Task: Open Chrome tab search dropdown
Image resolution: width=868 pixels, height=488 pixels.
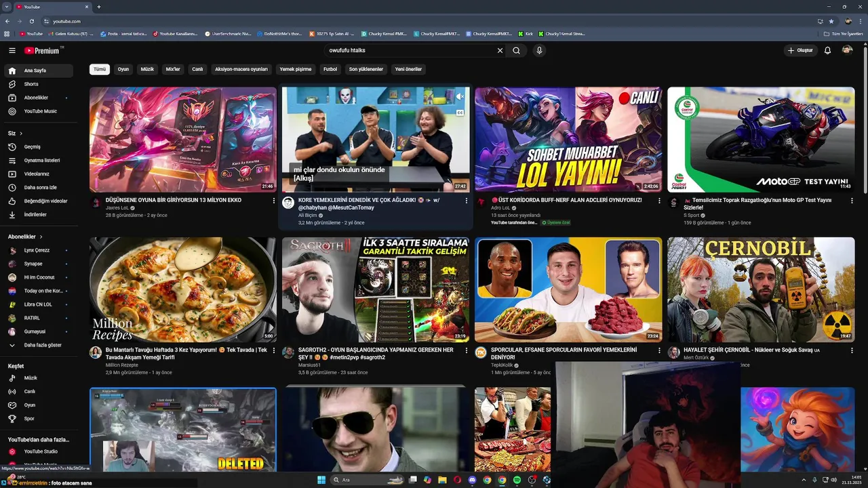Action: coord(6,7)
